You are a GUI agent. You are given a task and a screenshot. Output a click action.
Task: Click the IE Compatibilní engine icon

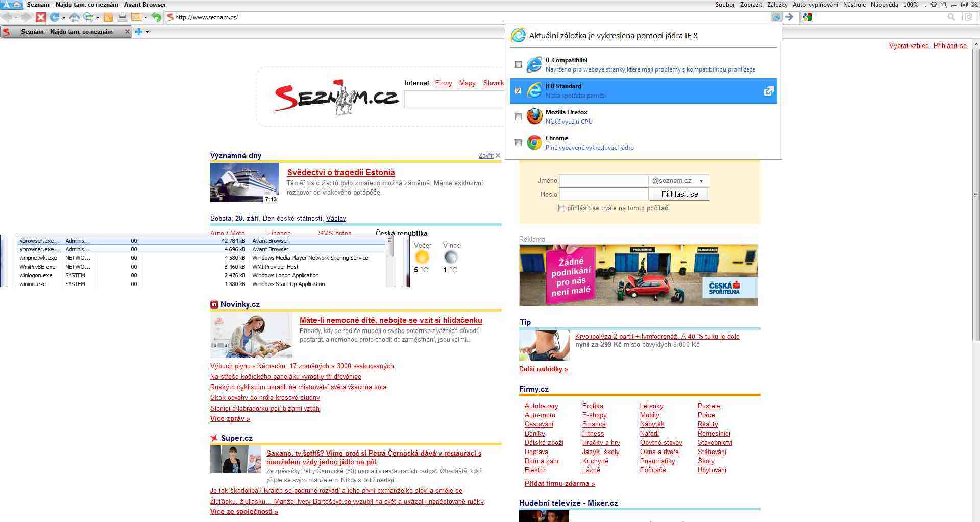coord(534,64)
